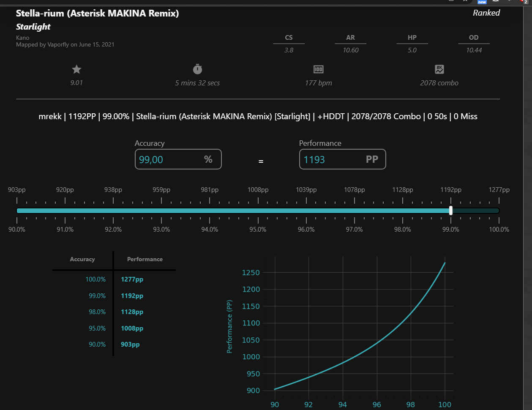Click the Performance (PP) chart axis label
Screen dimensions: 532x410
point(229,327)
